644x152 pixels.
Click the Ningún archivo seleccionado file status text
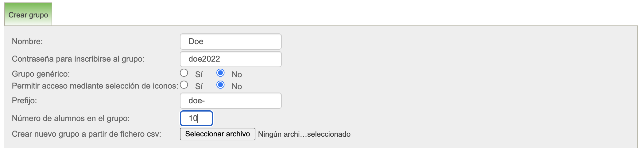(x=304, y=134)
